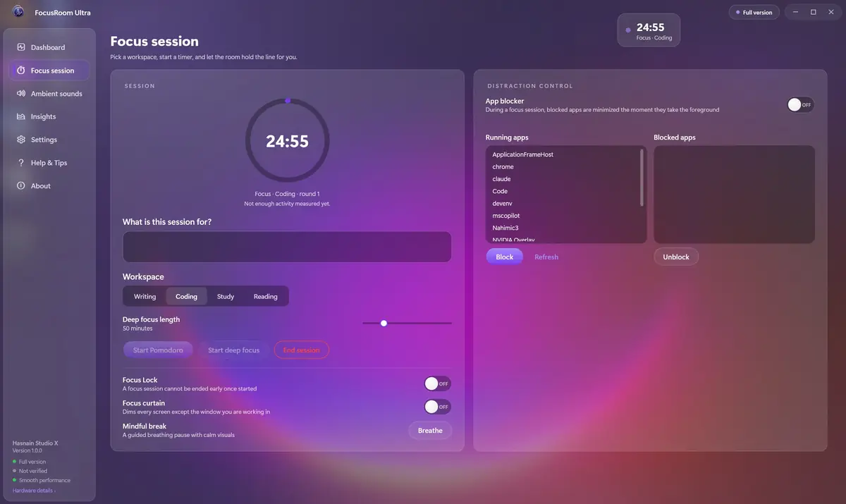Screen dimensions: 846x504
Task: Click the FocusRoom Ultra app logo
Action: click(x=19, y=12)
